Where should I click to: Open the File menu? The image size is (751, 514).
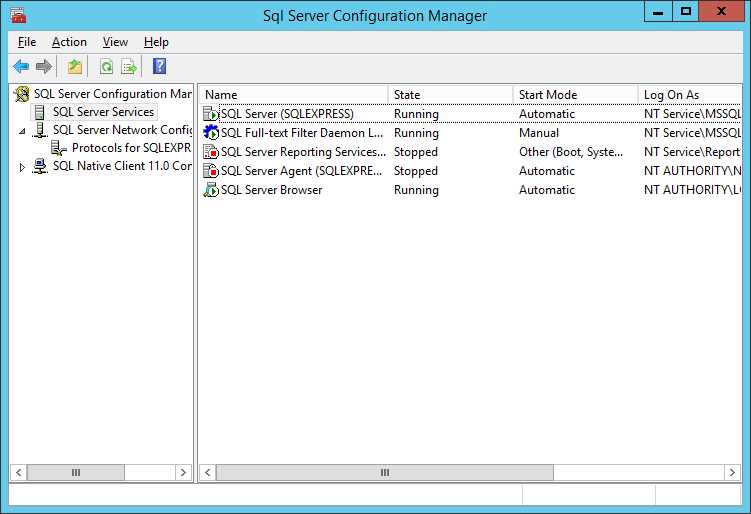pyautogui.click(x=27, y=42)
